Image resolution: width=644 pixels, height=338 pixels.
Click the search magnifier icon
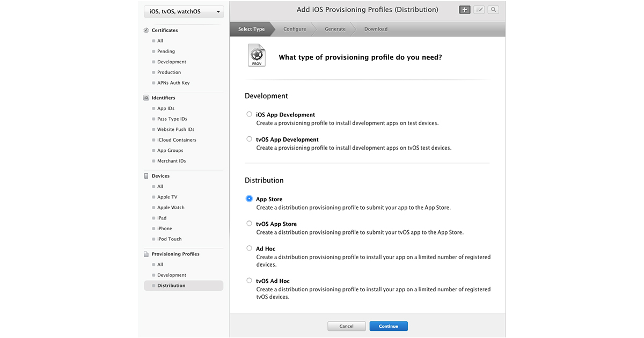point(493,10)
